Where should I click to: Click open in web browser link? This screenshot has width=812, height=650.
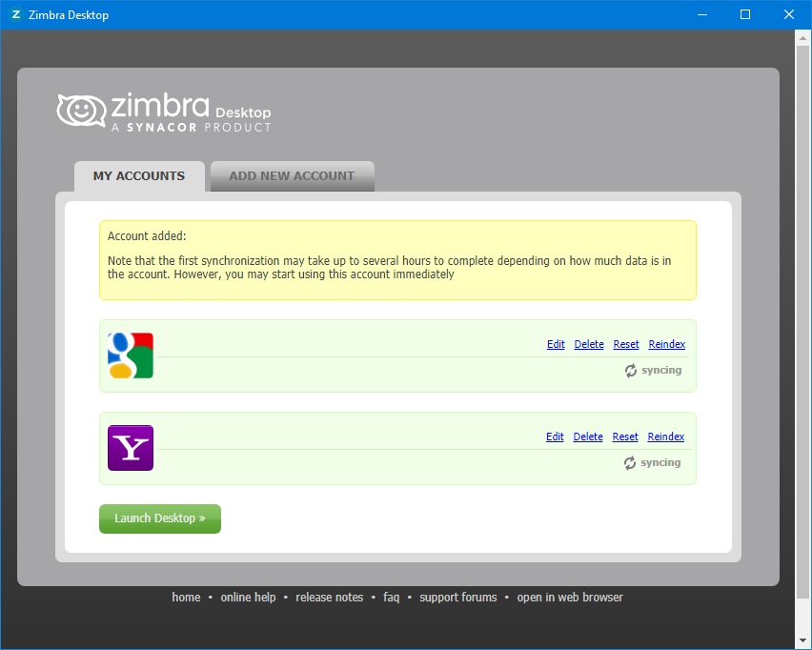(570, 598)
